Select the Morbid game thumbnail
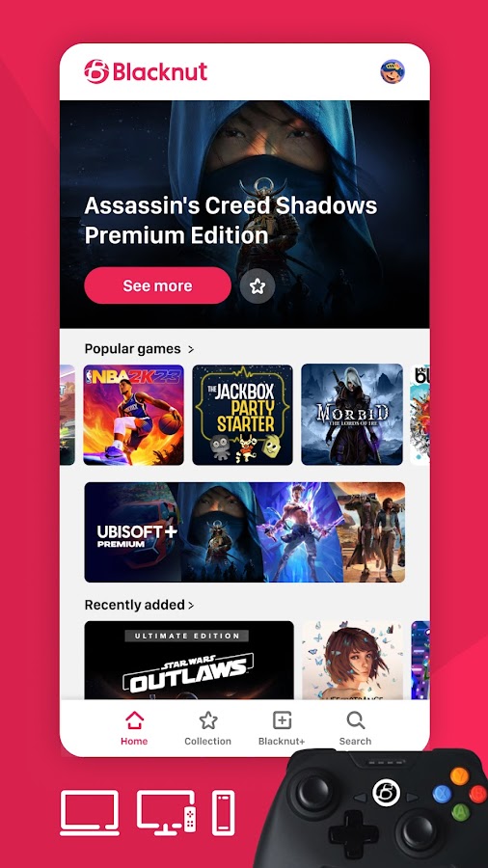 click(352, 414)
